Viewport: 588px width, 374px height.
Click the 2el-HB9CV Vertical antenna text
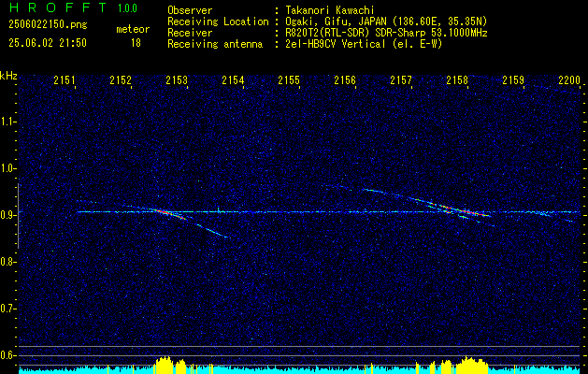[x=364, y=44]
